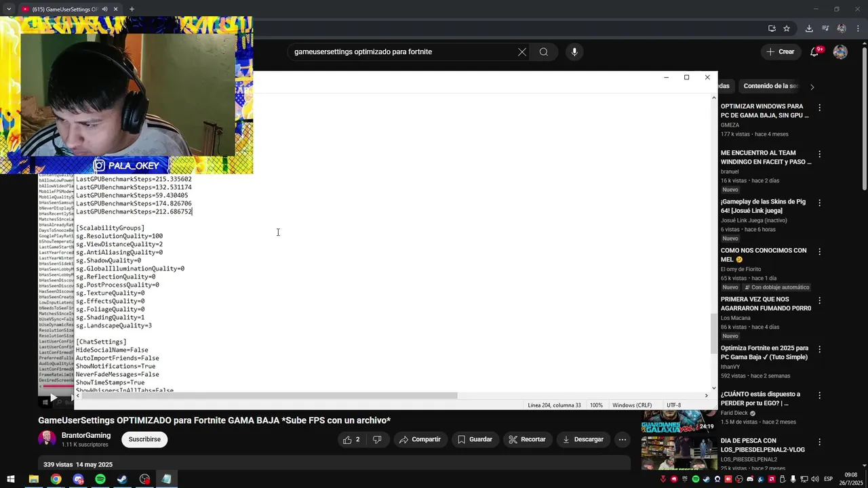
Task: Click HideSocialName=False line in Notepad
Action: 112,350
